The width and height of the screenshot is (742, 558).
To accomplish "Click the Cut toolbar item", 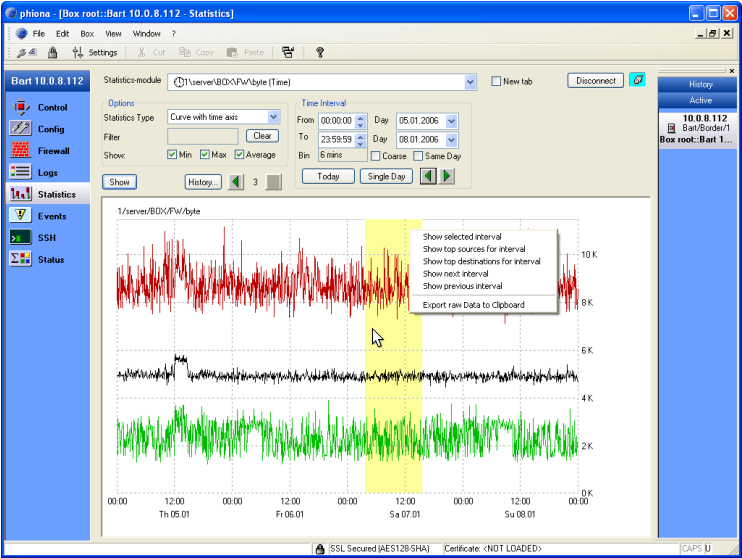I will (x=151, y=53).
